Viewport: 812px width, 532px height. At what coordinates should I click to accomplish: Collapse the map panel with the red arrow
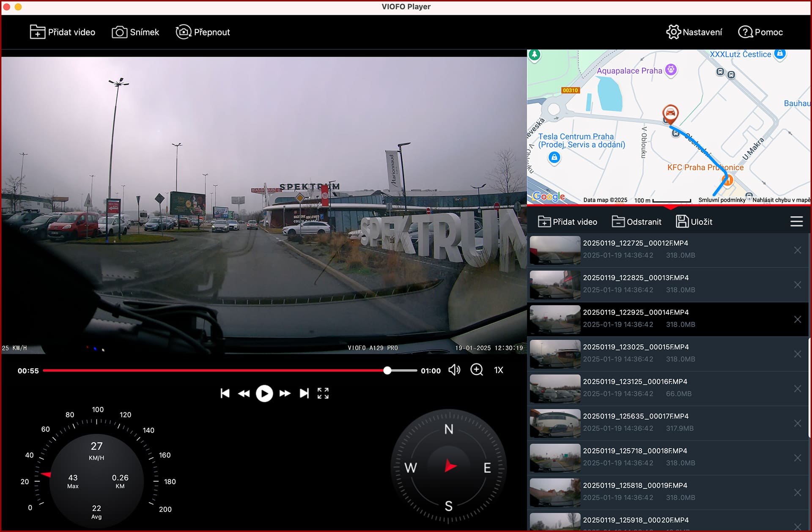670,207
